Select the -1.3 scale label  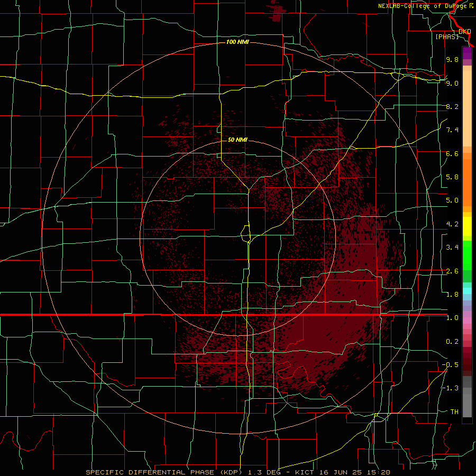click(x=450, y=388)
